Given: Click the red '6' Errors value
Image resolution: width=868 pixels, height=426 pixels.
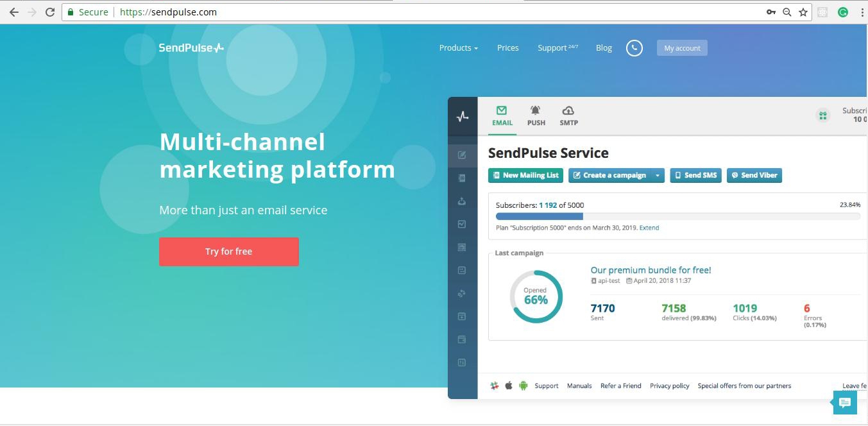Looking at the screenshot, I should pyautogui.click(x=807, y=308).
